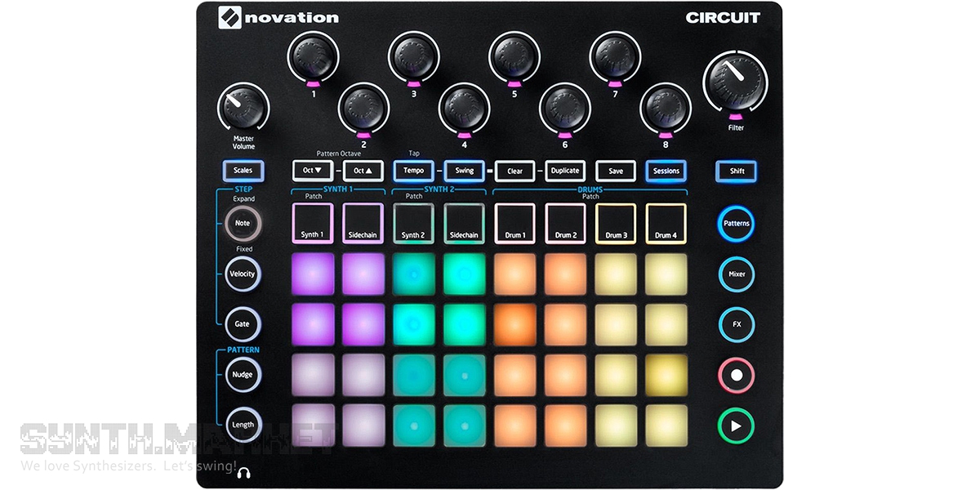Toggle the Swing button
This screenshot has width=980, height=490.
[x=464, y=171]
